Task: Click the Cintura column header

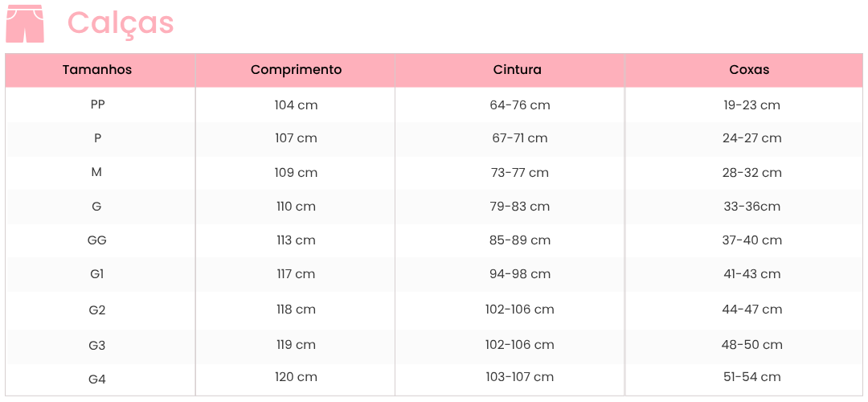Action: point(518,70)
